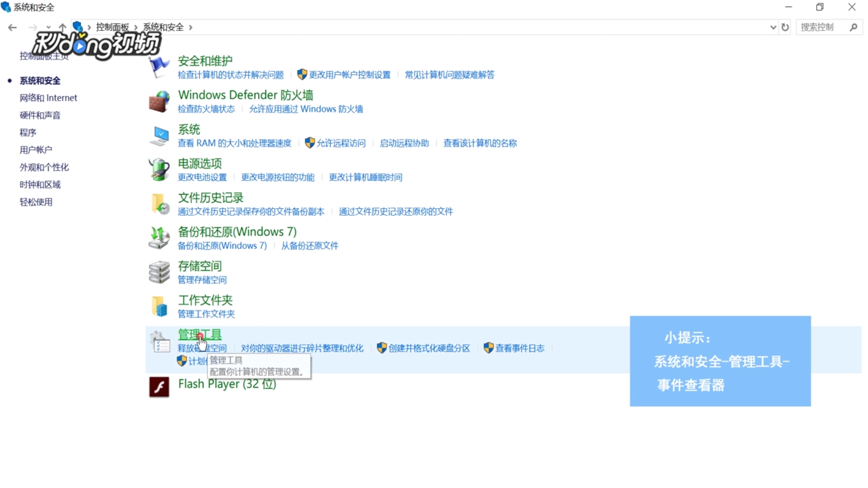Expand the address bar history dropdown
868x488 pixels.
(773, 27)
